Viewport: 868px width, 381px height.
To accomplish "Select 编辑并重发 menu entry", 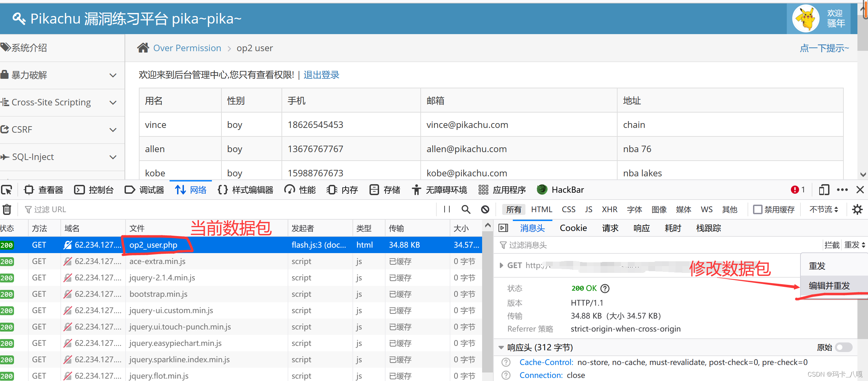I will coord(829,285).
